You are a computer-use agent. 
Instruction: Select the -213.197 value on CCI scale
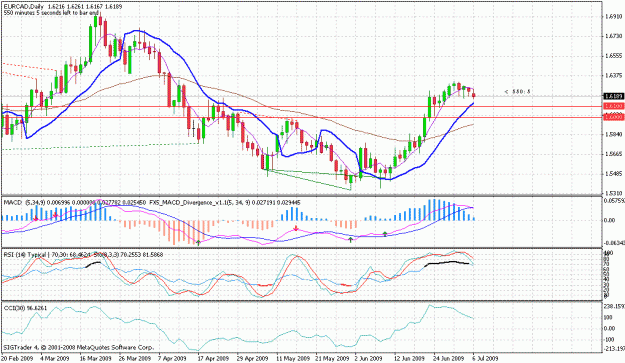tap(614, 349)
